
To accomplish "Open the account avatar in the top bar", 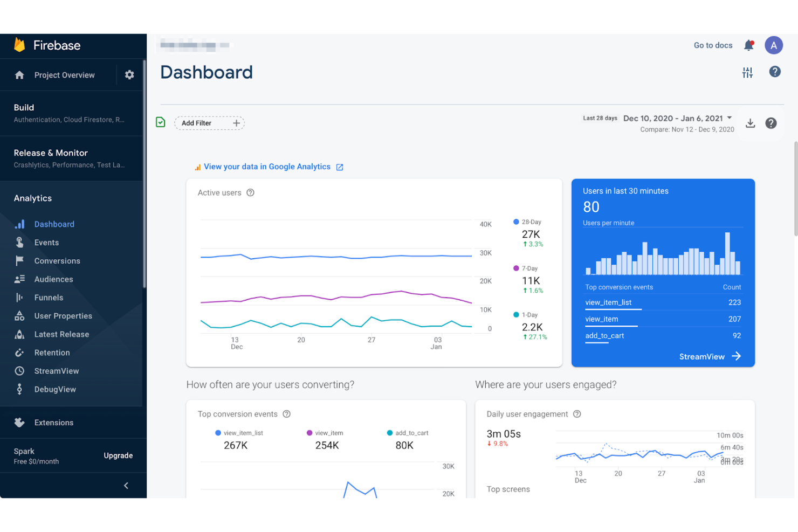I will click(774, 45).
